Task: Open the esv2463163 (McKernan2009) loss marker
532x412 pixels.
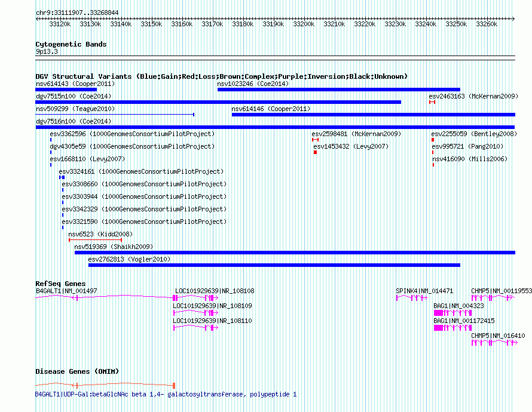Action: pos(432,102)
